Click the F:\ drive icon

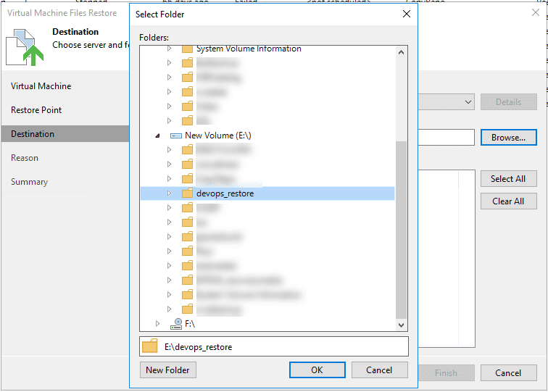pyautogui.click(x=176, y=324)
